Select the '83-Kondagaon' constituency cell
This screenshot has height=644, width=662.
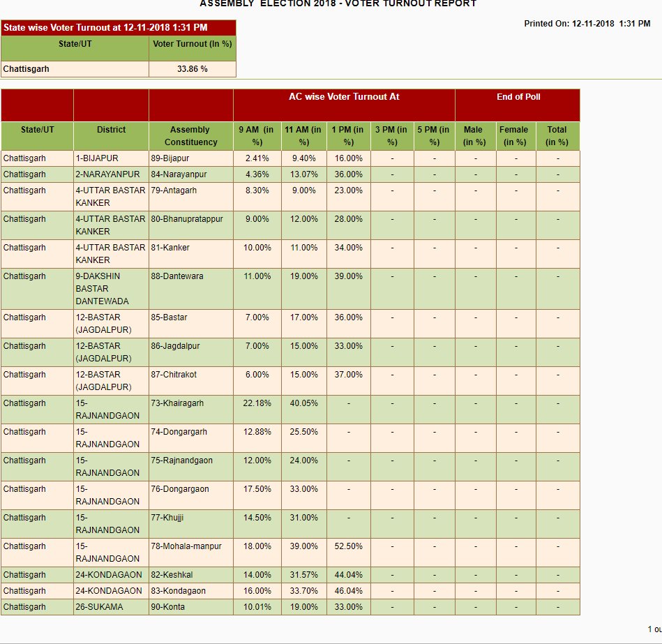pyautogui.click(x=178, y=591)
